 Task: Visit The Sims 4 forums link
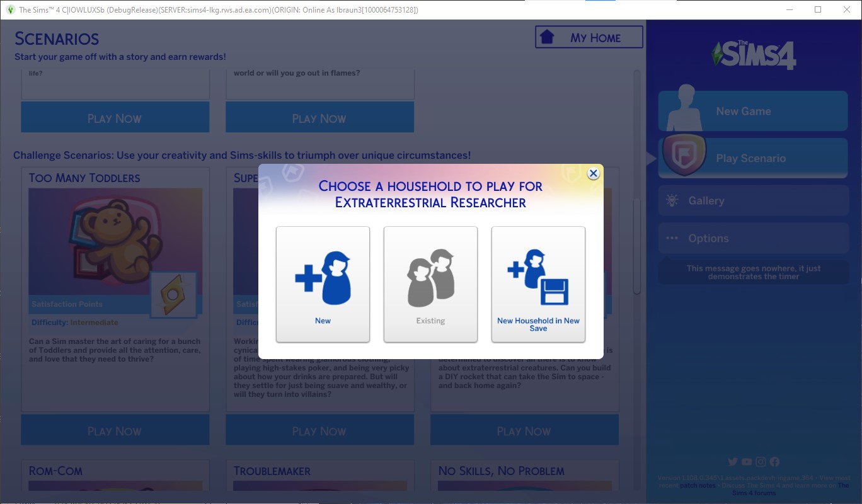pyautogui.click(x=754, y=493)
